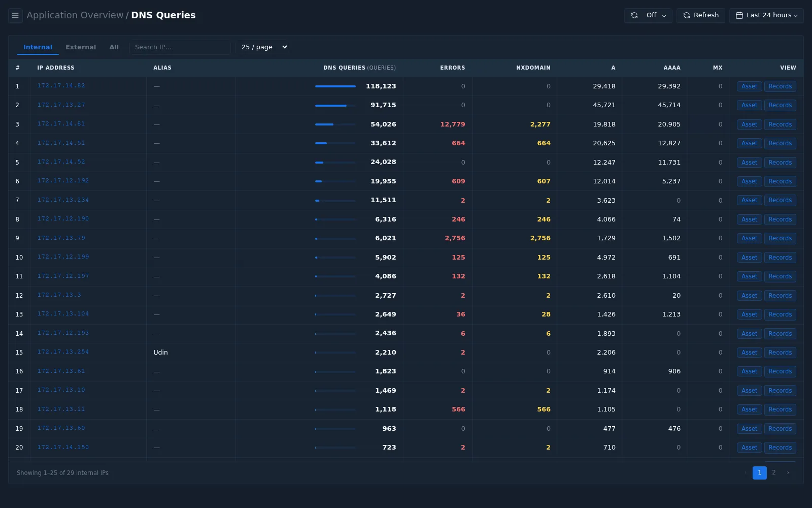Click the previous page arrow
The width and height of the screenshot is (812, 508).
tap(745, 472)
